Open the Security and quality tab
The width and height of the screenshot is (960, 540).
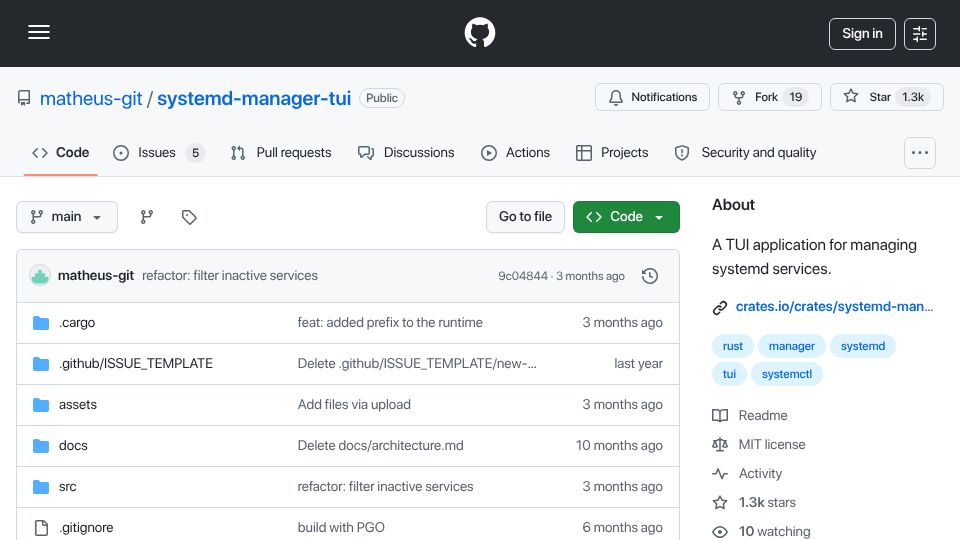(745, 152)
